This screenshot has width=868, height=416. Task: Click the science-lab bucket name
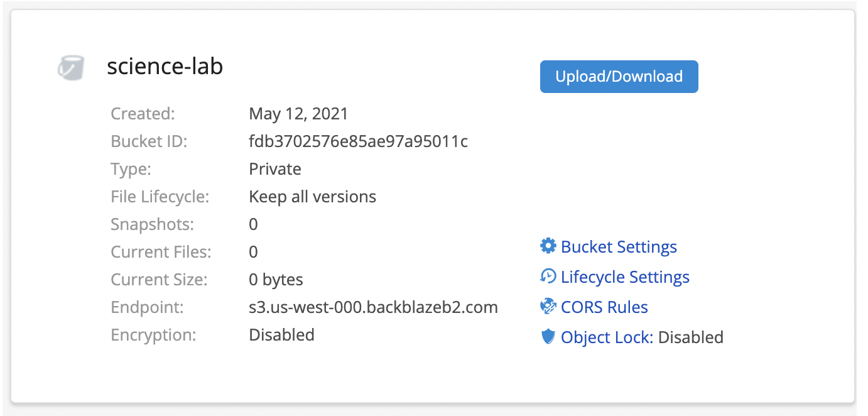point(165,67)
